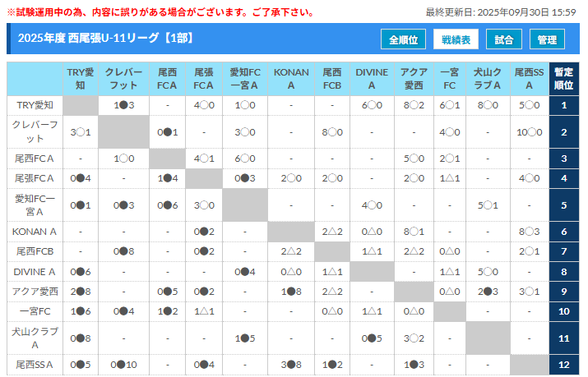The image size is (588, 377).
Task: Select the クレバーフット row header
Action: click(x=35, y=131)
